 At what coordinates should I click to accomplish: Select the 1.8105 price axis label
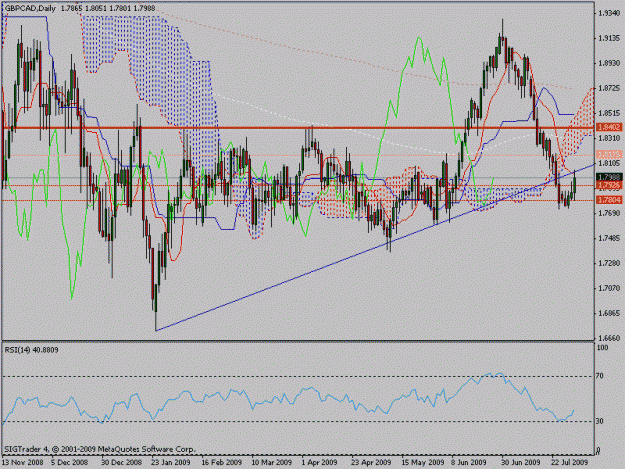[x=610, y=163]
